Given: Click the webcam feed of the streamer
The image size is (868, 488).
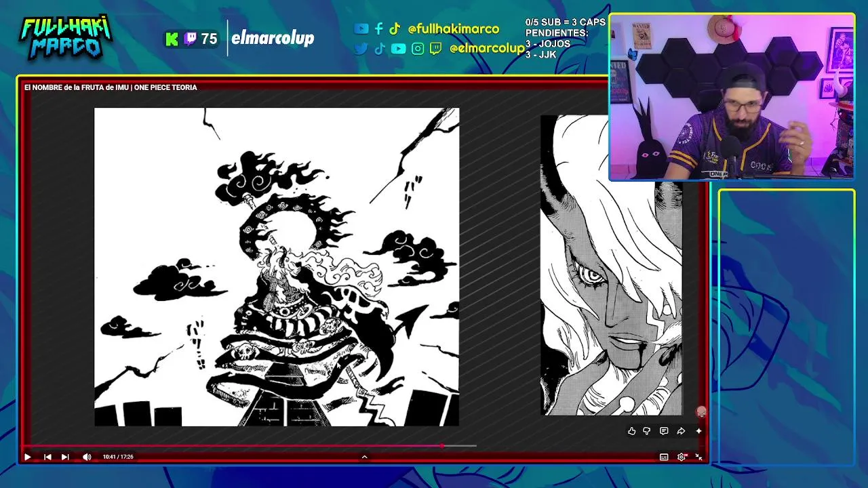Looking at the screenshot, I should tap(732, 97).
